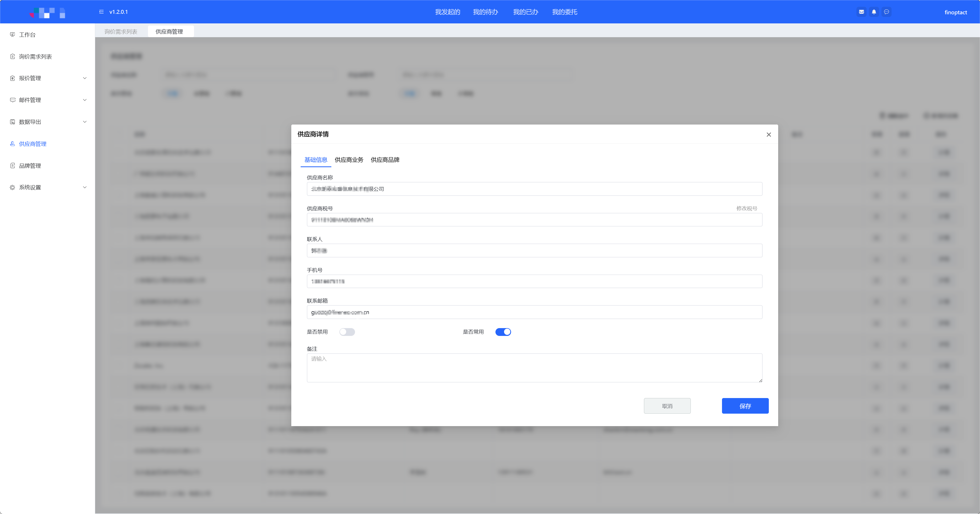Click the 品牌管理 sidebar icon
Image resolution: width=980 pixels, height=514 pixels.
[x=12, y=166]
